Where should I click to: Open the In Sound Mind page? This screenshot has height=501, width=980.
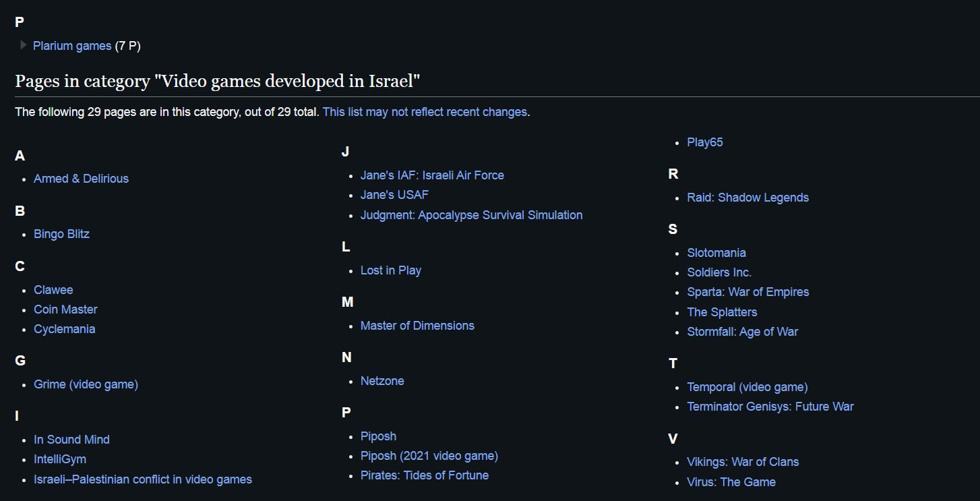(x=71, y=440)
